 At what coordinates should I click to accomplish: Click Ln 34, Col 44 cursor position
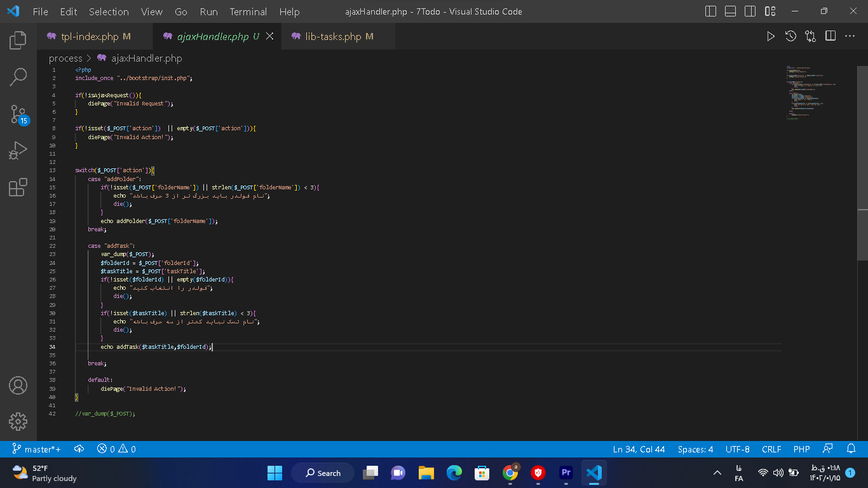tap(639, 449)
